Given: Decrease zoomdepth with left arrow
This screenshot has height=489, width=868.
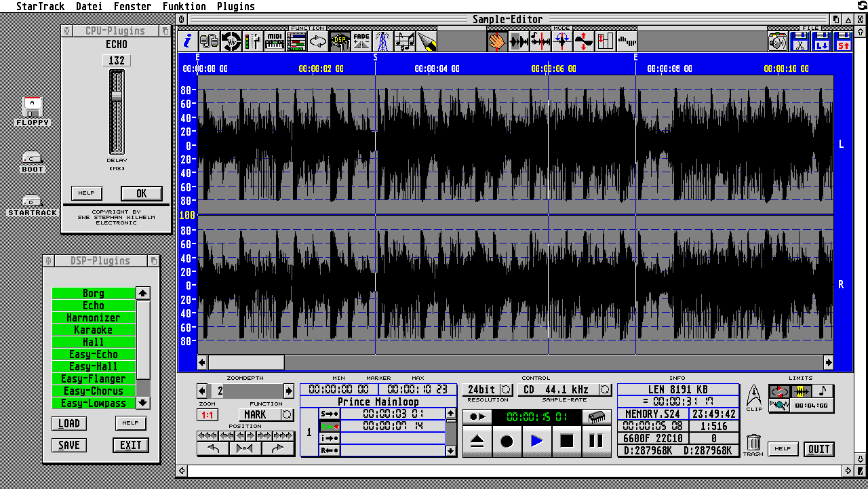Looking at the screenshot, I should point(202,391).
